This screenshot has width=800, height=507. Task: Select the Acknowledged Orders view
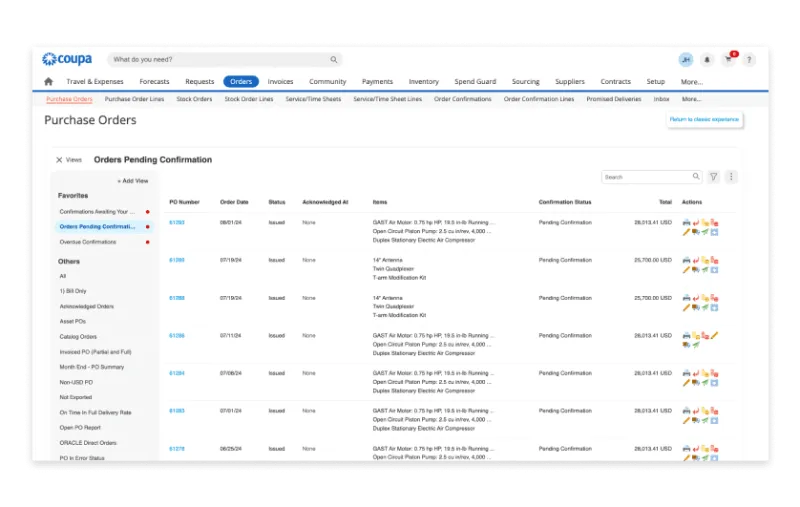point(87,307)
